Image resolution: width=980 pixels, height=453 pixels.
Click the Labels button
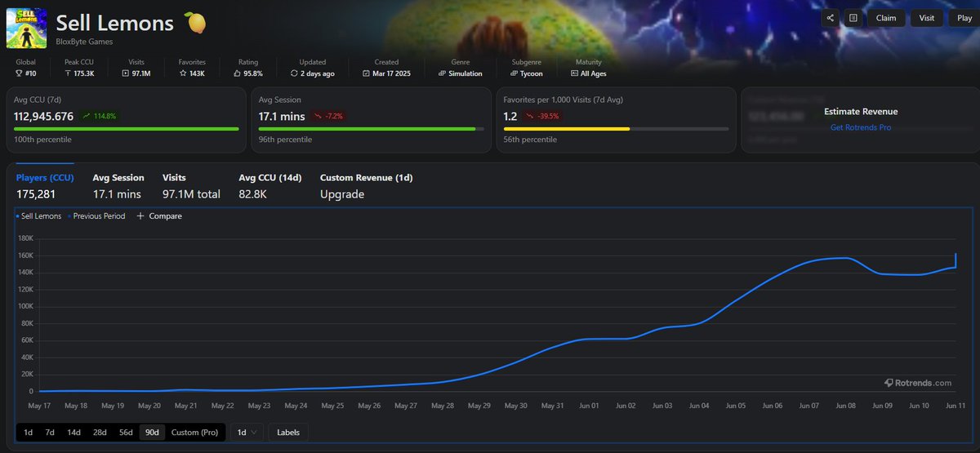click(288, 432)
